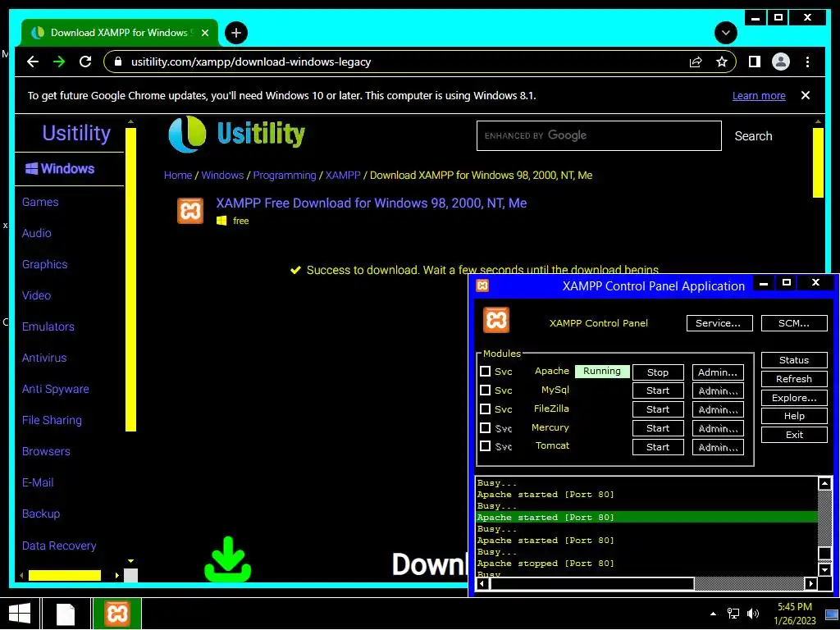The image size is (840, 630).
Task: Dismiss the Chrome update notice
Action: point(806,95)
